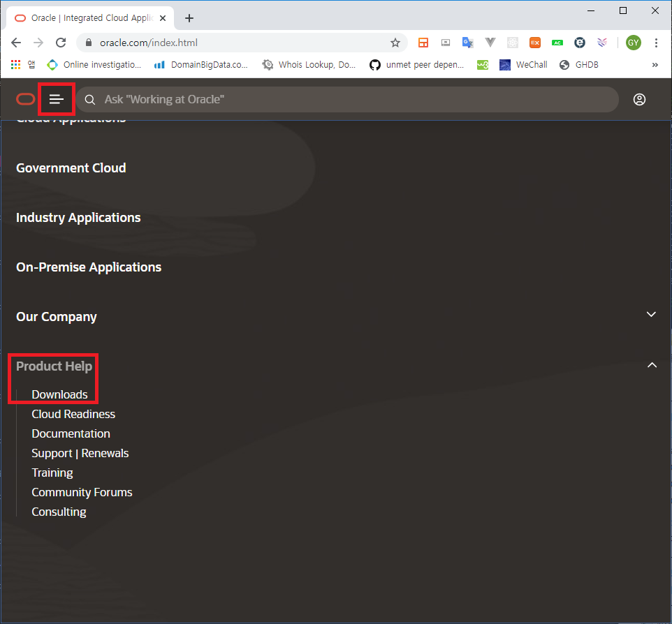Open the Online investigation bookmark

[94, 65]
